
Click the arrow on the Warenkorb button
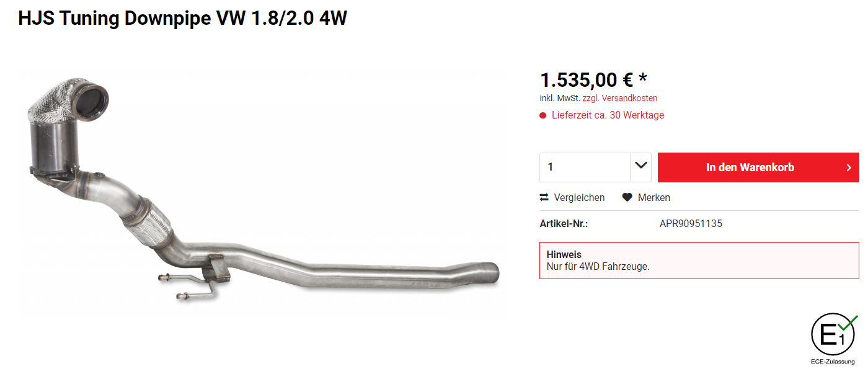(849, 167)
